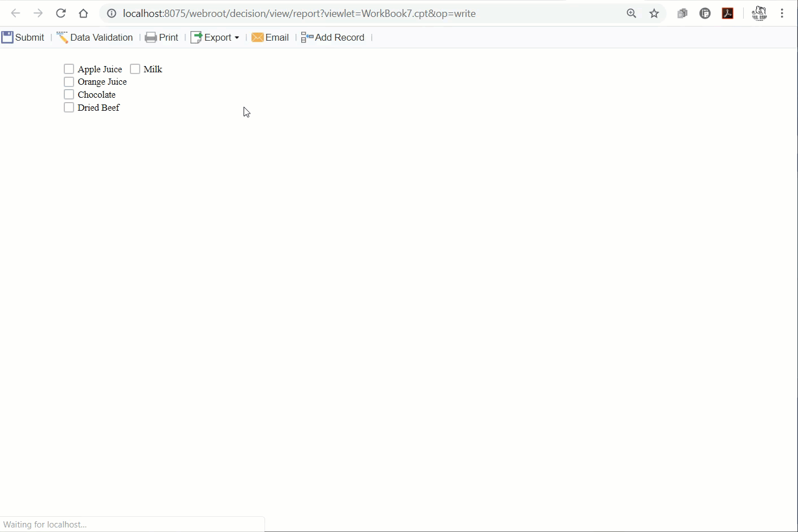Open the browser three-dot menu
The height and width of the screenshot is (532, 798).
click(782, 13)
